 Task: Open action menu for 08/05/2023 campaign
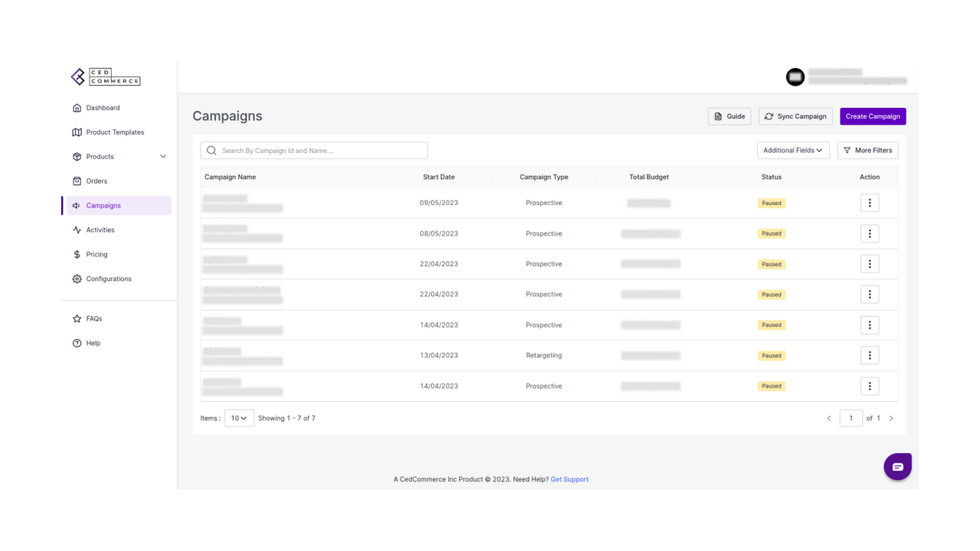pyautogui.click(x=870, y=233)
